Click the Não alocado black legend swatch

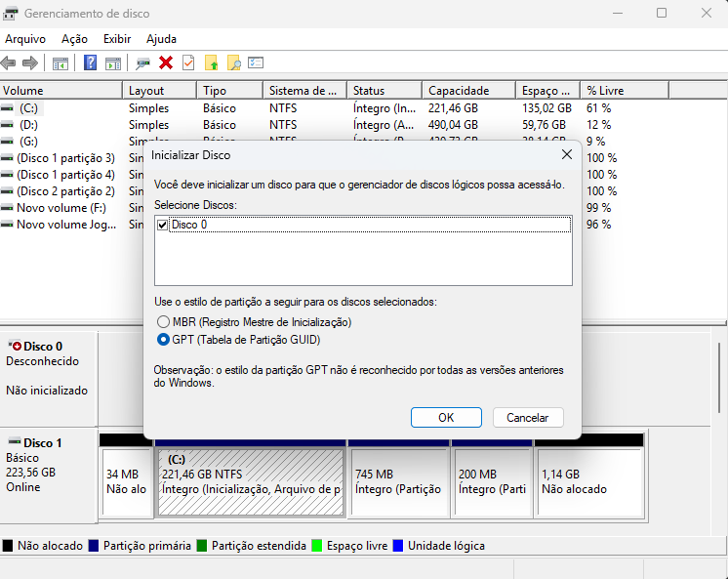8,546
